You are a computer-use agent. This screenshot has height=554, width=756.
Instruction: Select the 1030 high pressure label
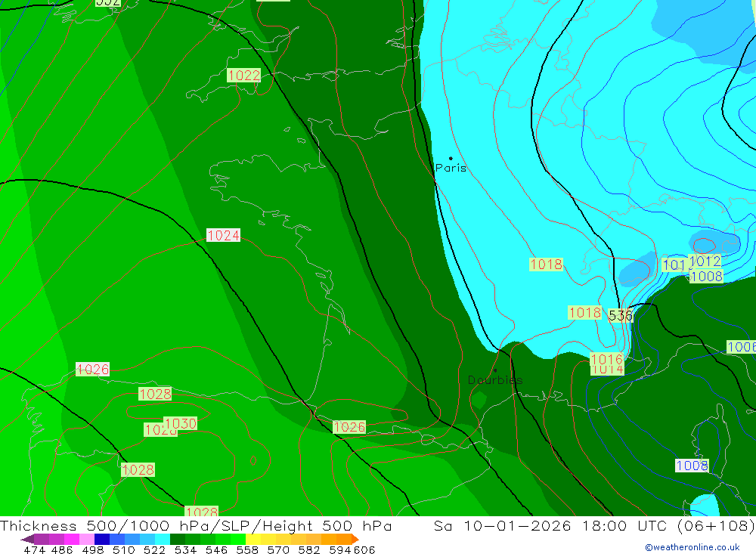point(180,424)
